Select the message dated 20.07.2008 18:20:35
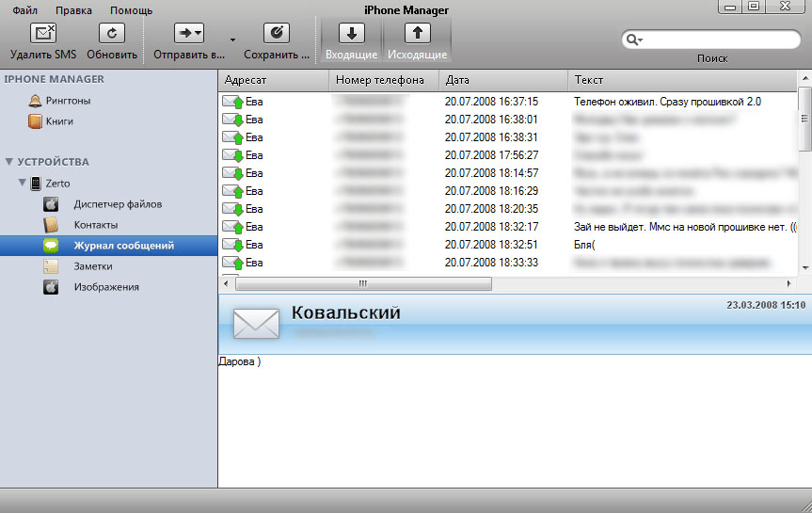 point(507,209)
